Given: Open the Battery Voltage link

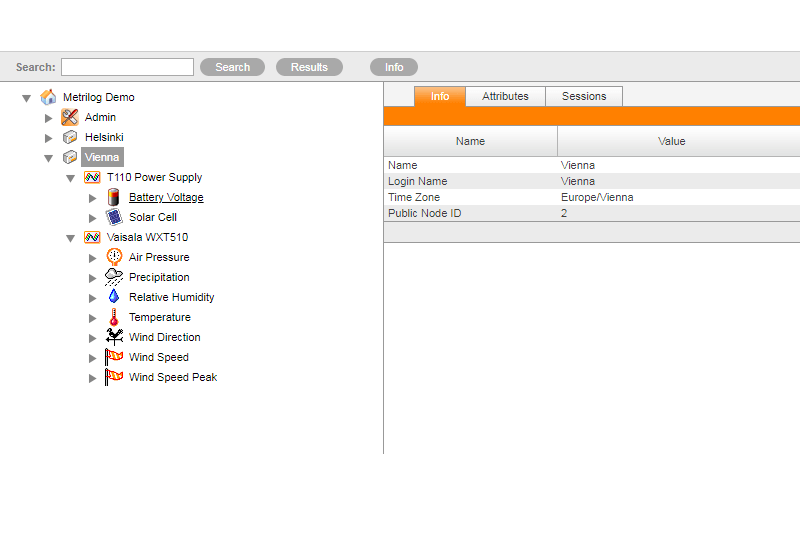Looking at the screenshot, I should click(166, 197).
